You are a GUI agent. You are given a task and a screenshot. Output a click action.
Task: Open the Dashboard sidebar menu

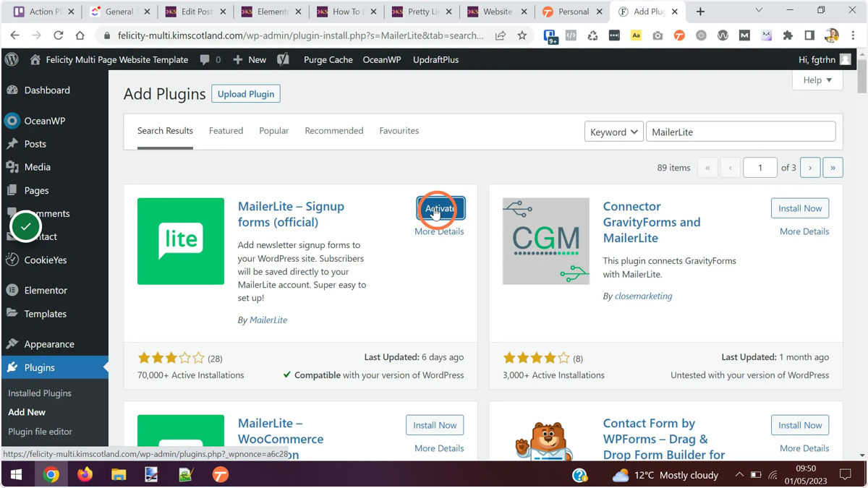54,90
